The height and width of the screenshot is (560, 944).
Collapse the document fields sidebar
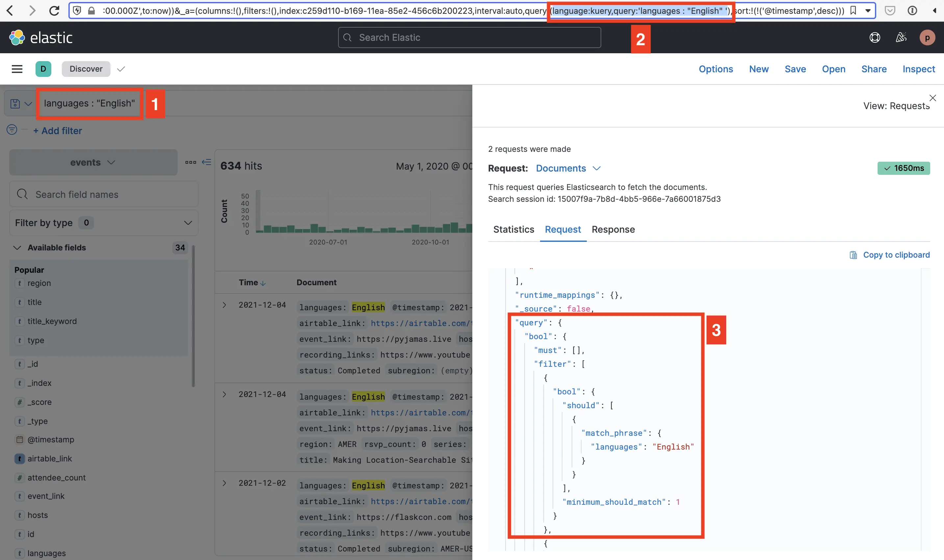[x=207, y=162]
